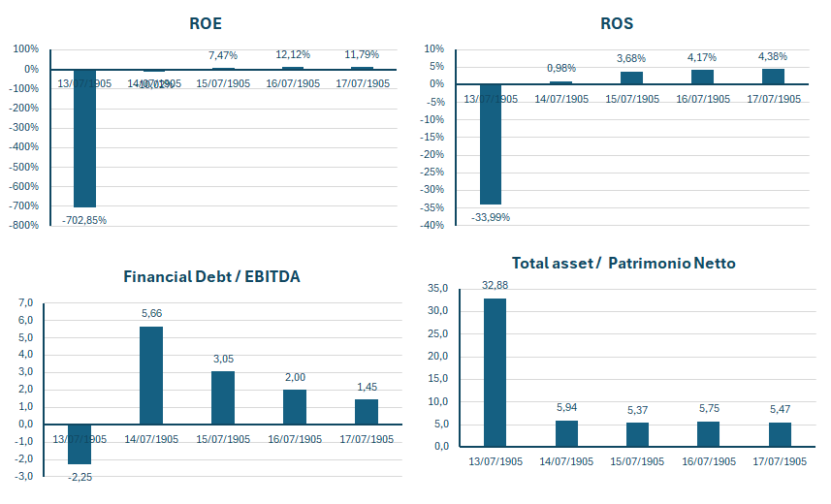Click 16/07/1905 axis label in Total asset chart
Screen dimensions: 831x504
click(709, 461)
